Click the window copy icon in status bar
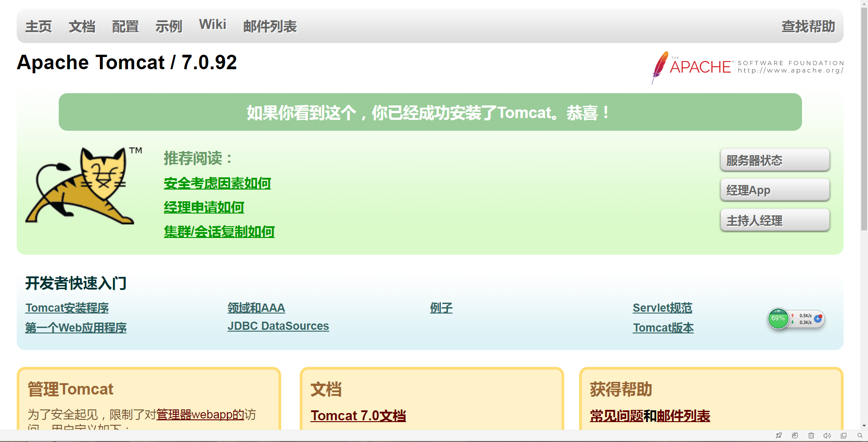The width and height of the screenshot is (868, 442). click(x=844, y=436)
